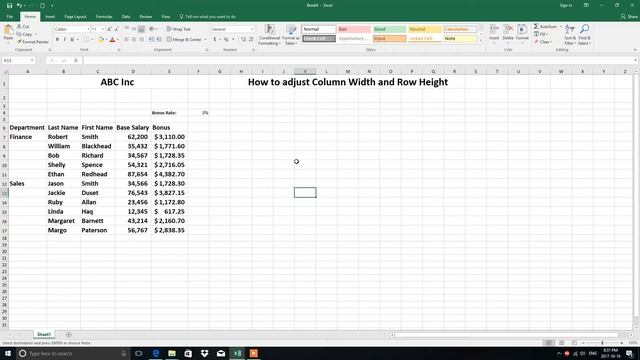Screen dimensions: 640x360
Task: Open the Fill dropdown in Editing
Action: click(542, 34)
